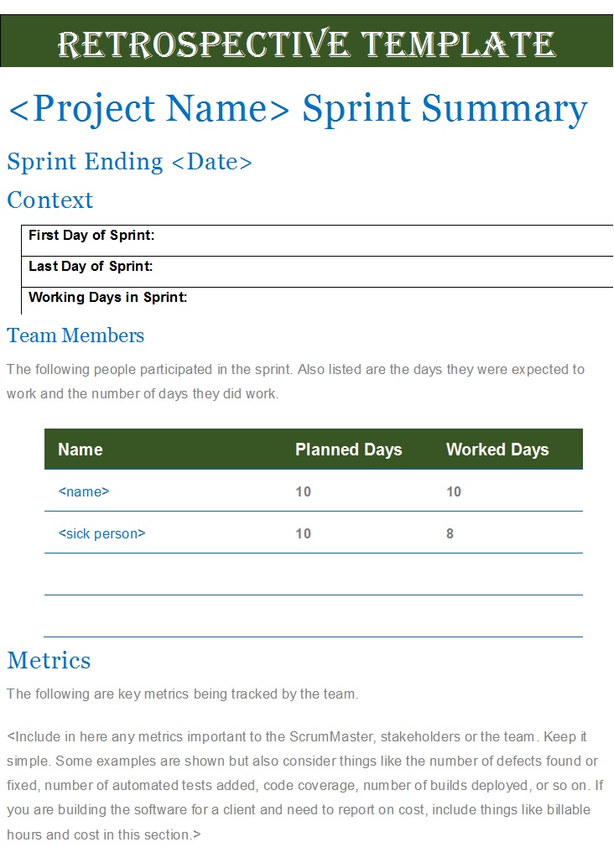The height and width of the screenshot is (868, 614).
Task: Click planned days value in sick person row
Action: point(303,533)
